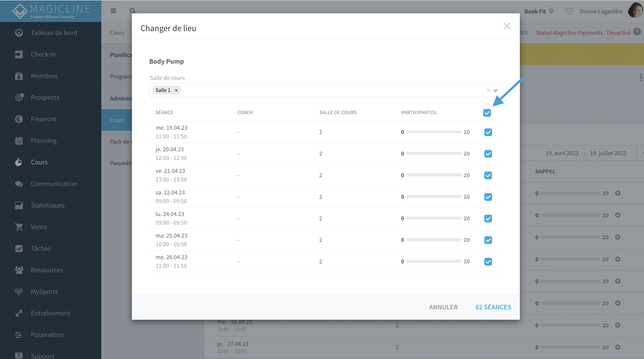Select the Planning calendar icon
The width and height of the screenshot is (644, 359).
click(x=19, y=141)
